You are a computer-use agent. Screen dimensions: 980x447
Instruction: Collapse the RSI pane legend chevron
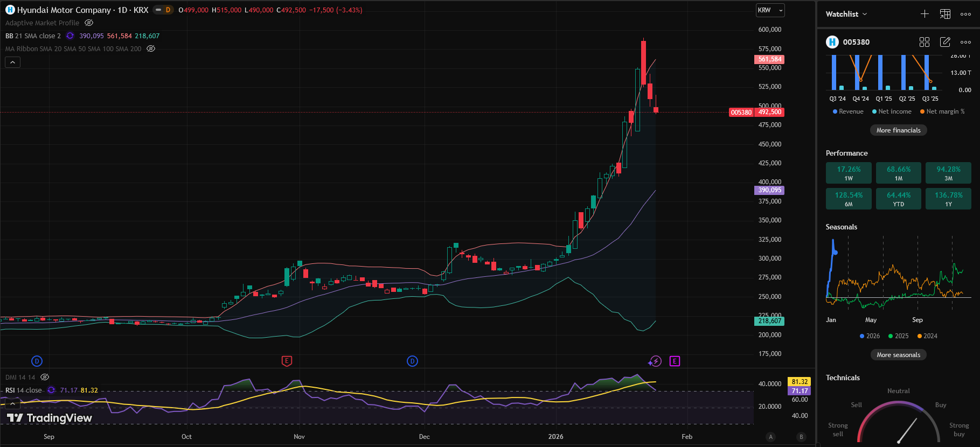pyautogui.click(x=12, y=403)
